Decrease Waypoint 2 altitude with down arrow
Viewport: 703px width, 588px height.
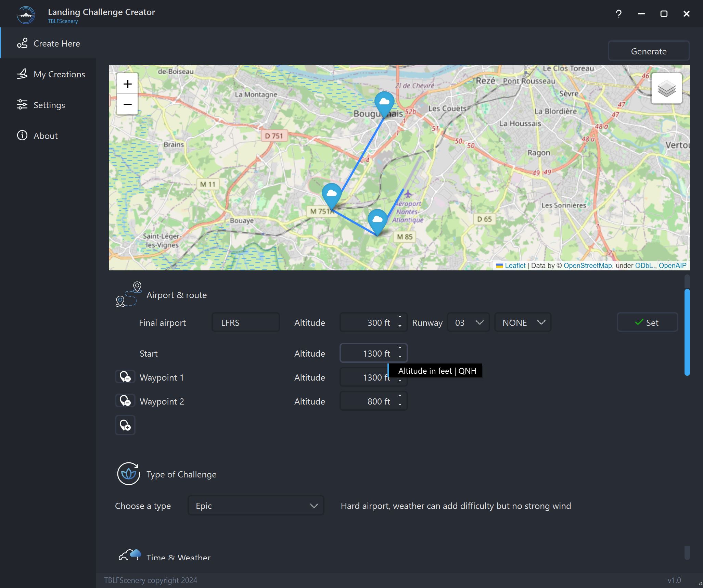point(400,405)
